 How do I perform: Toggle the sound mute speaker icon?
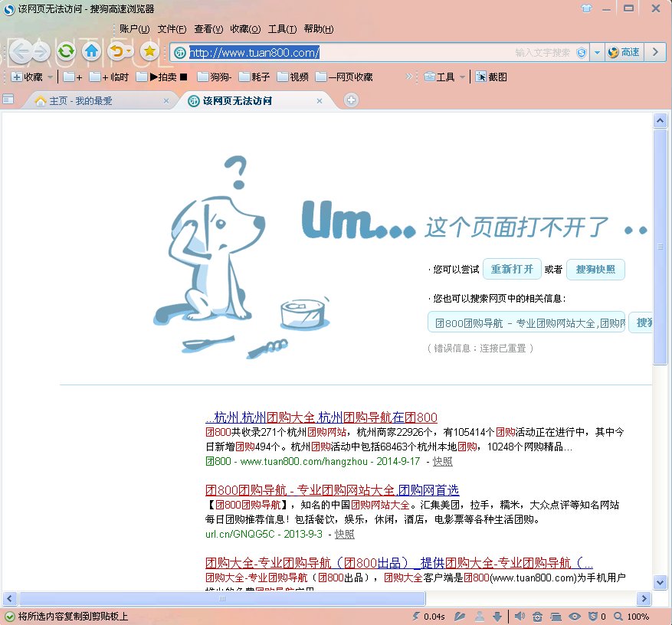[x=520, y=616]
